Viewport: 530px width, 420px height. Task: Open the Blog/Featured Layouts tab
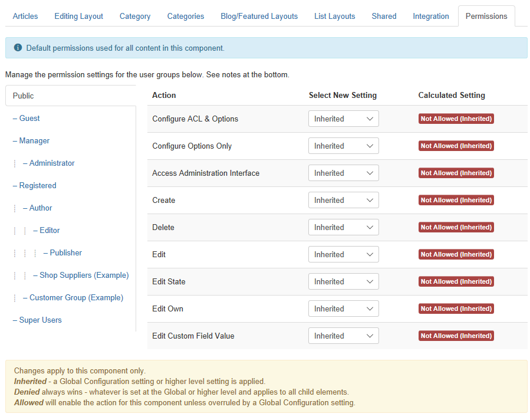259,17
